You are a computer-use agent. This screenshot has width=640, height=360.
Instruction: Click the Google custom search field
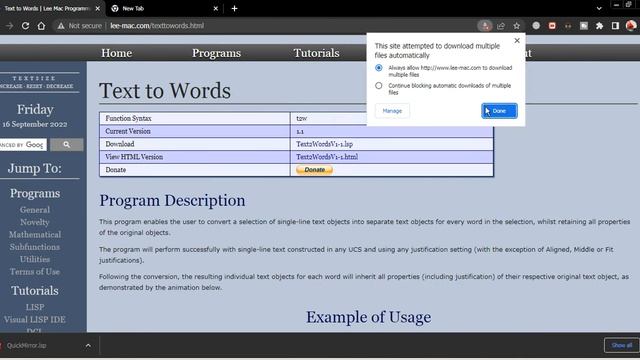coord(23,144)
